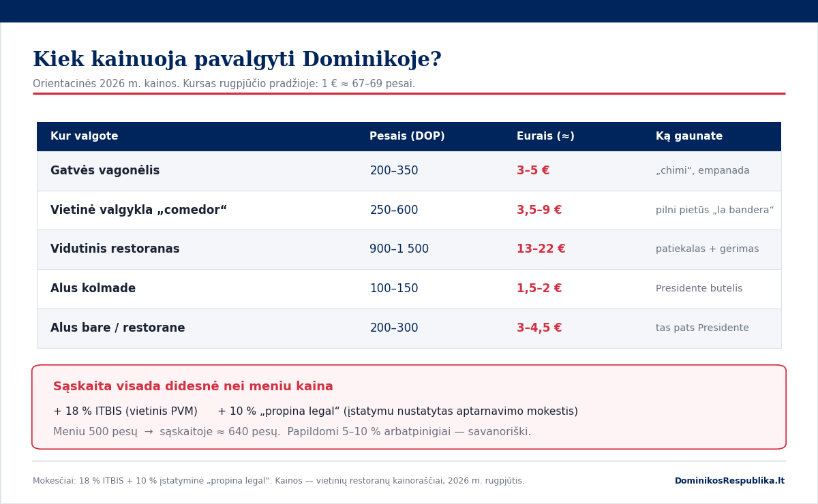
Task: Open the DominikosRespublika.lt footer link
Action: point(729,481)
